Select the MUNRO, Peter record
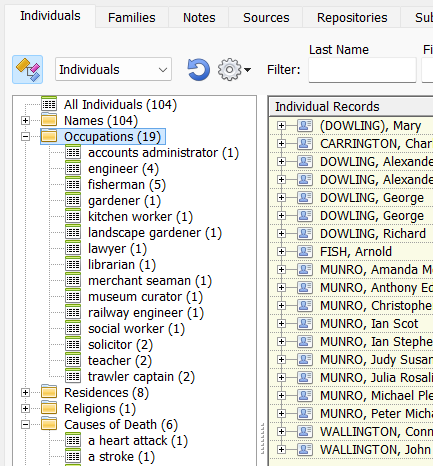Image resolution: width=433 pixels, height=466 pixels. [376, 413]
